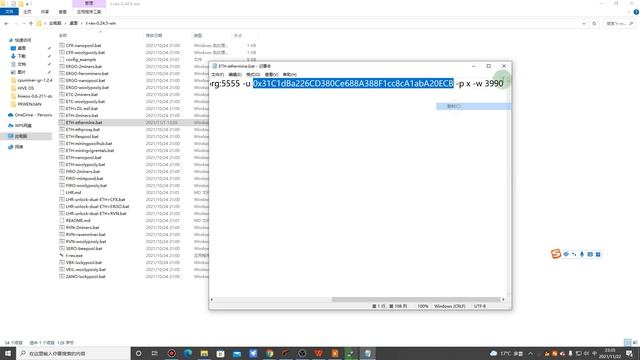Open the Notepad Edit menu

(x=235, y=74)
